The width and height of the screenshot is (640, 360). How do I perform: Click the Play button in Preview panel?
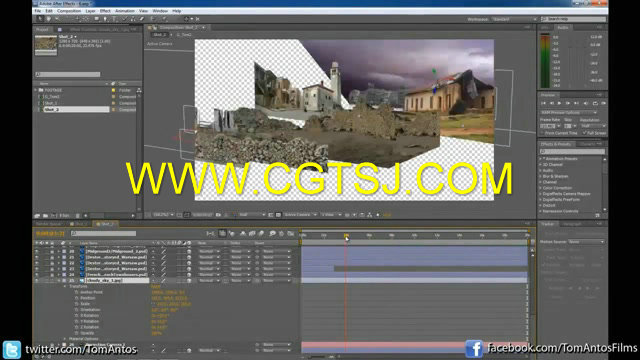560,104
